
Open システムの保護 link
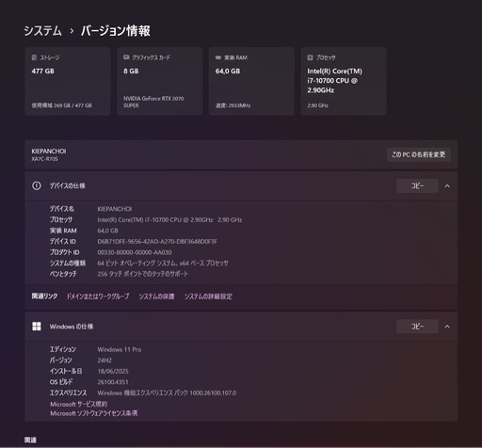click(156, 296)
